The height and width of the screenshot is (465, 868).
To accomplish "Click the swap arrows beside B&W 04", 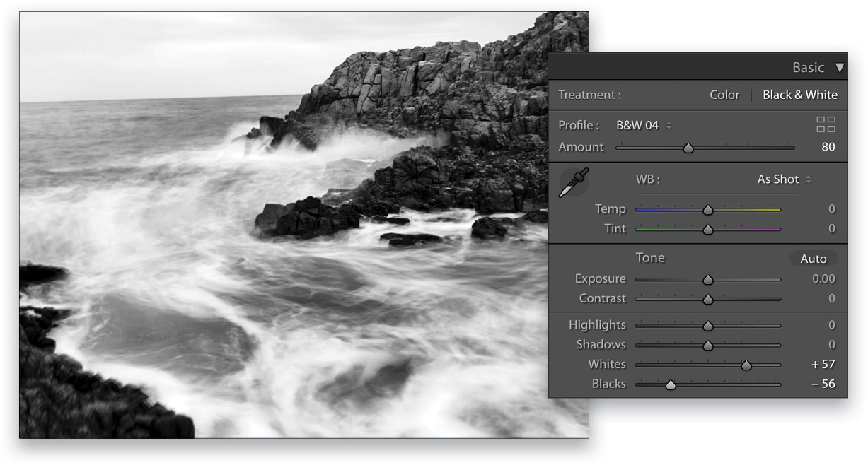I will [669, 125].
